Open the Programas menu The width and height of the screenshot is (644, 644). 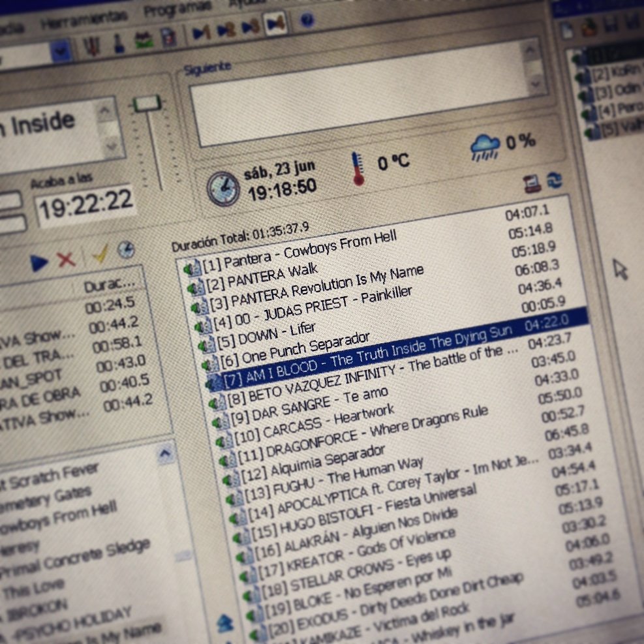tap(177, 7)
